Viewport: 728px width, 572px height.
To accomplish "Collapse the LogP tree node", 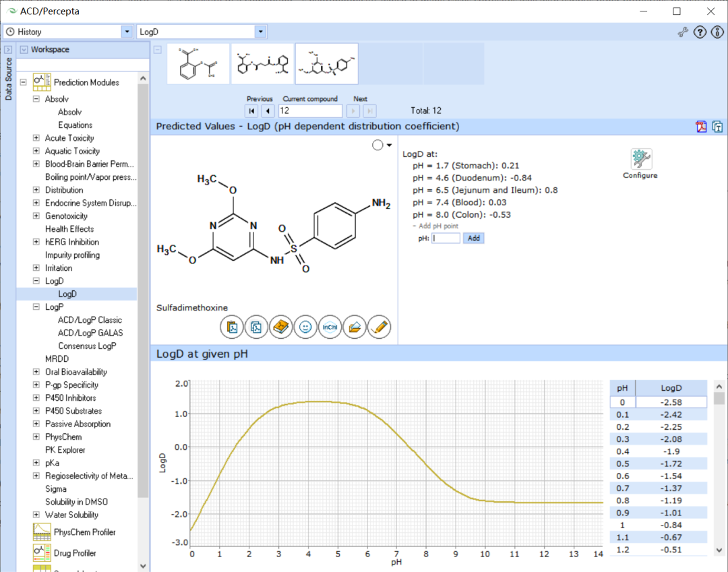I will pyautogui.click(x=36, y=307).
